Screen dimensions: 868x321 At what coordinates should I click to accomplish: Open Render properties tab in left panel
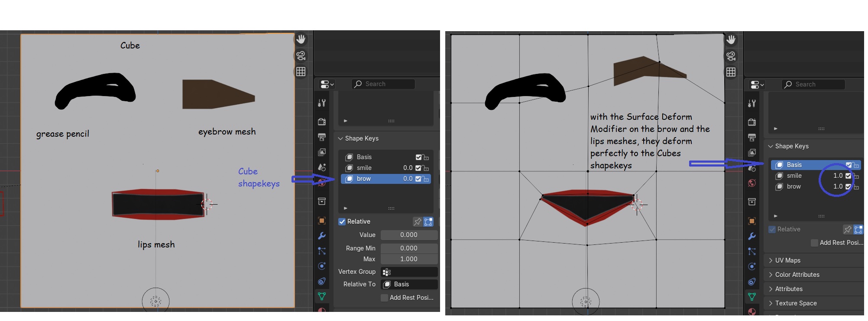click(322, 122)
